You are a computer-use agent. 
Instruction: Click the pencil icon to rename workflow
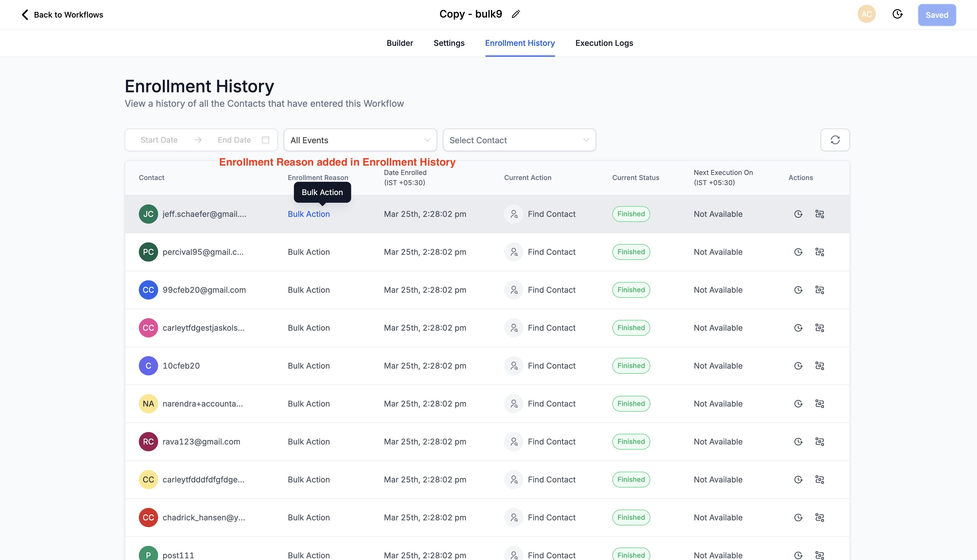tap(516, 14)
